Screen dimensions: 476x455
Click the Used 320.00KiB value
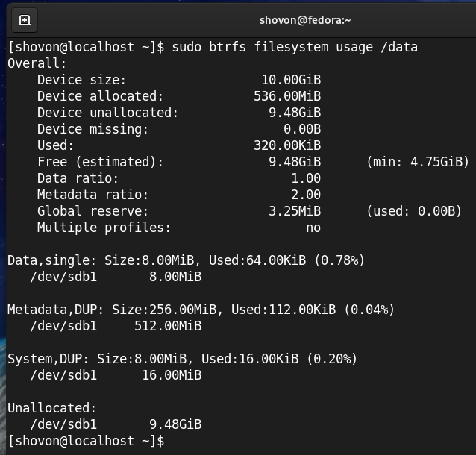tap(287, 145)
